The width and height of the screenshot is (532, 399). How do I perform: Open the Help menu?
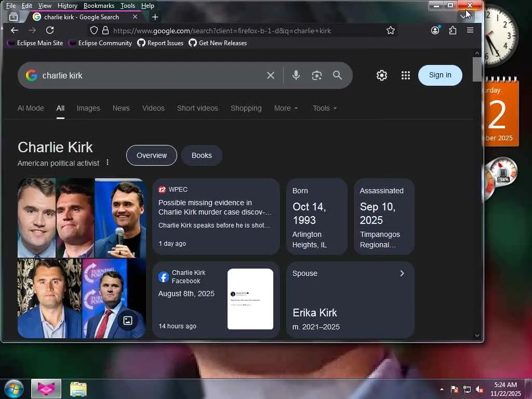click(x=148, y=5)
